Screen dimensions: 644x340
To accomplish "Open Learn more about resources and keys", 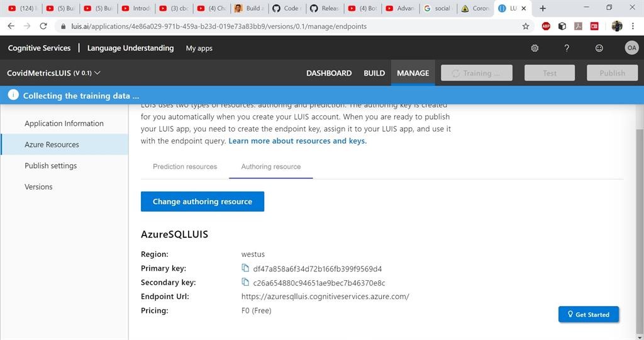I will coord(297,140).
